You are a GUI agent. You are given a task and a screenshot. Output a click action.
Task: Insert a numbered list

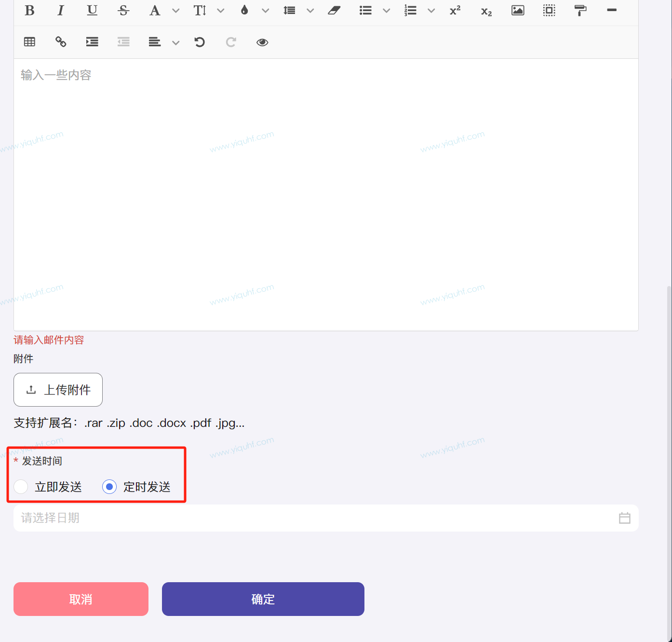410,10
